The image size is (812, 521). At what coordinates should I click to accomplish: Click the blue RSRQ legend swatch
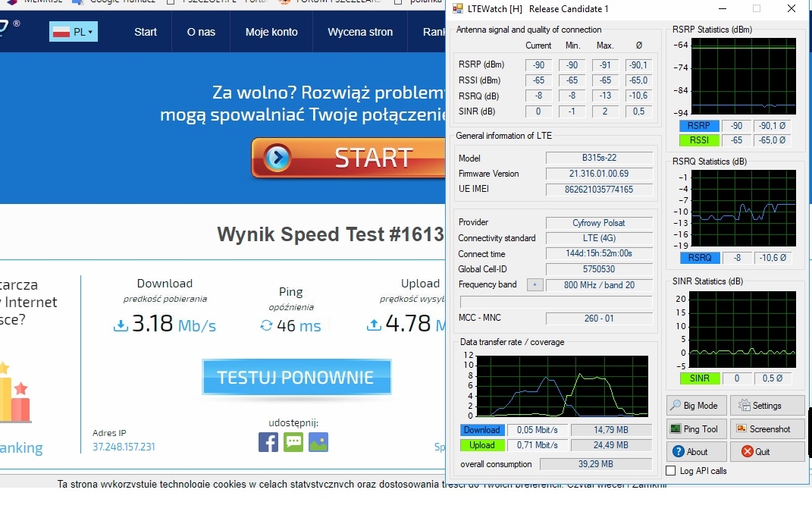coord(699,257)
